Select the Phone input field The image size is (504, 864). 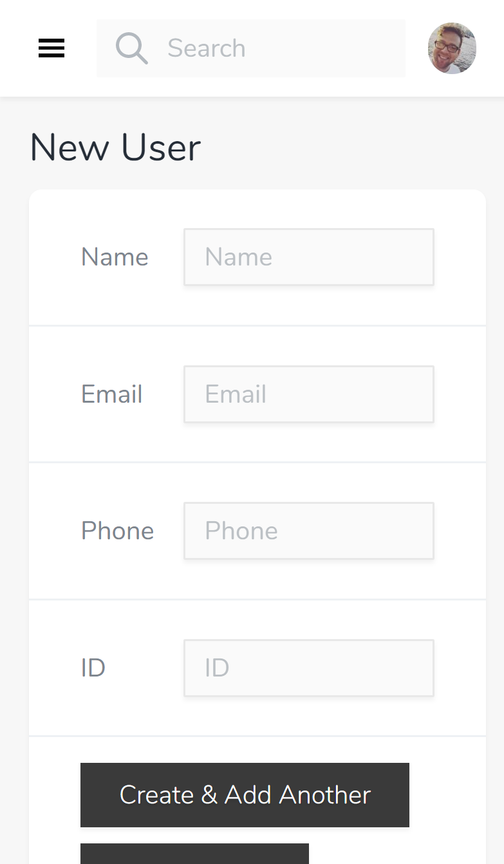coord(308,530)
